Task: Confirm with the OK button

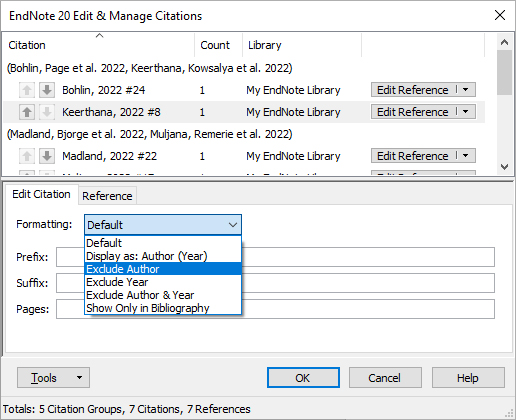Action: point(303,378)
